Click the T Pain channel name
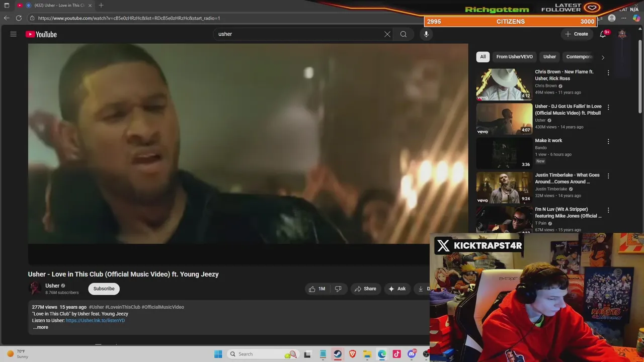Screen dimensions: 644x362 (x=540, y=223)
